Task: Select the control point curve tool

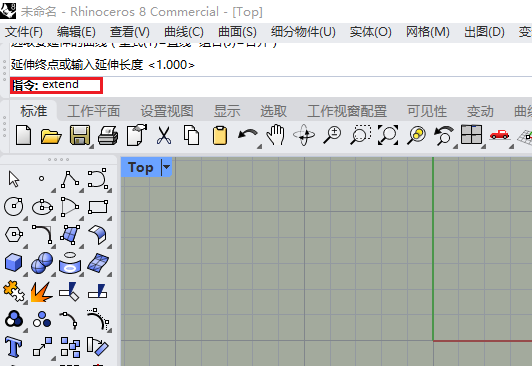Action: click(x=98, y=178)
